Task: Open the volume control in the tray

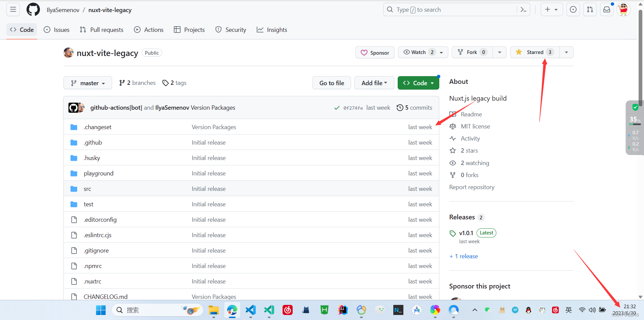Action: (x=592, y=310)
